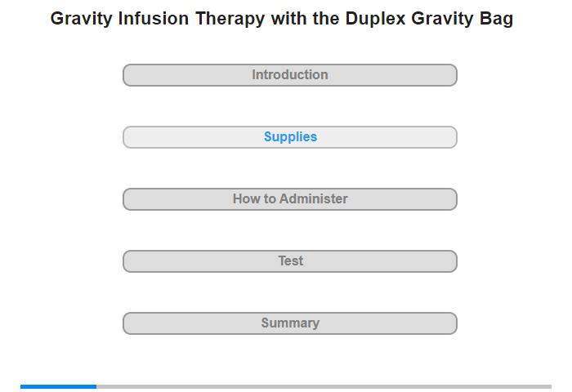Jump to the end of progress bar
Image resolution: width=572 pixels, height=392 pixels.
(549, 386)
